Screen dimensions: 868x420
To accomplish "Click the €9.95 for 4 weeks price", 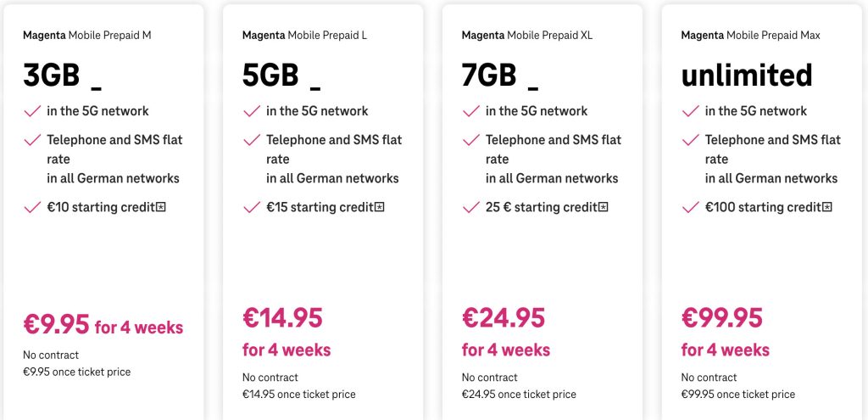I will click(103, 325).
